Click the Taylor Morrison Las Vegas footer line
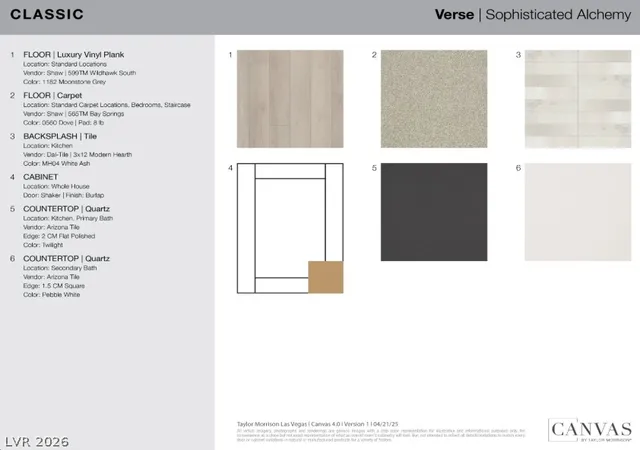Viewport: 640px width, 450px height. point(317,424)
